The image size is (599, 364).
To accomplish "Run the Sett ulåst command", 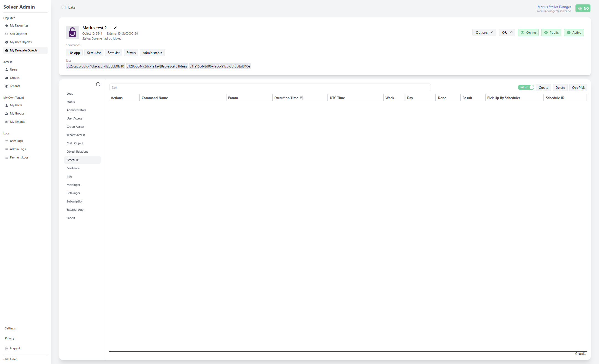I will [94, 53].
